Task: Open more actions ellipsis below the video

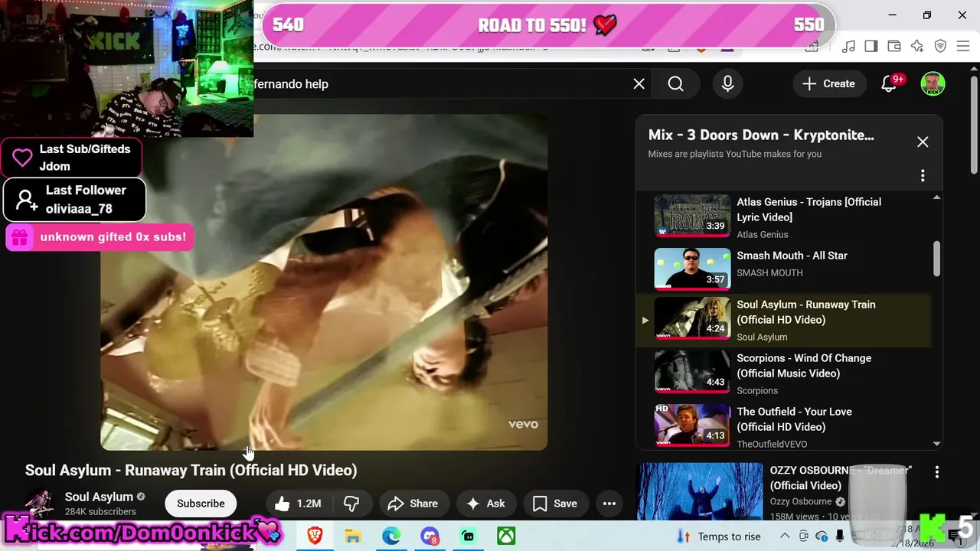Action: (x=609, y=504)
